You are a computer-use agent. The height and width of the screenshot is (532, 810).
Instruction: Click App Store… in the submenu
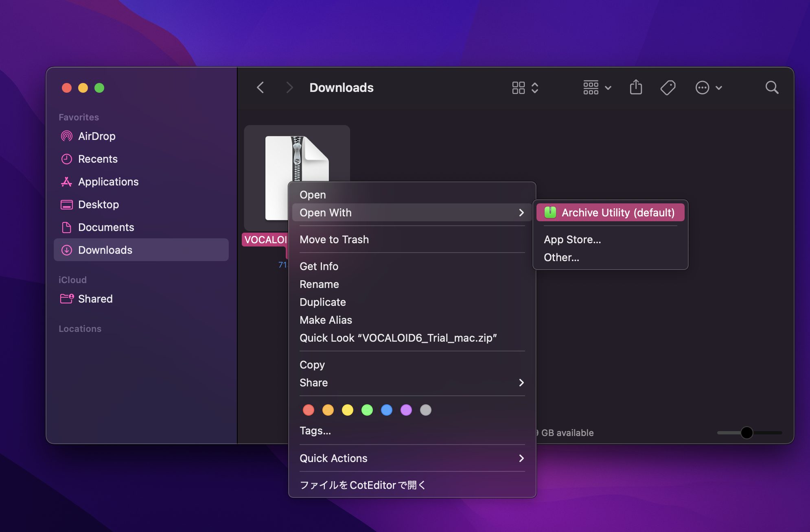point(572,240)
